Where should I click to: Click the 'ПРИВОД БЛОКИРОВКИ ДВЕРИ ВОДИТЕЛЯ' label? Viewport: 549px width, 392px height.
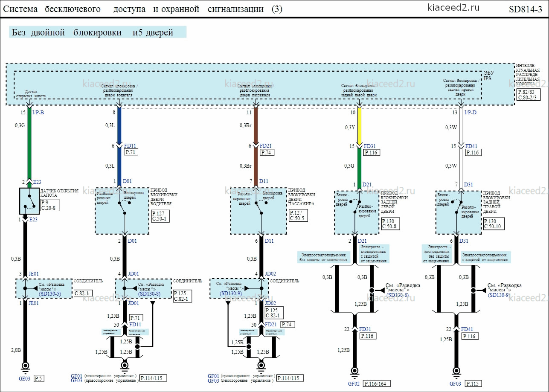164,197
